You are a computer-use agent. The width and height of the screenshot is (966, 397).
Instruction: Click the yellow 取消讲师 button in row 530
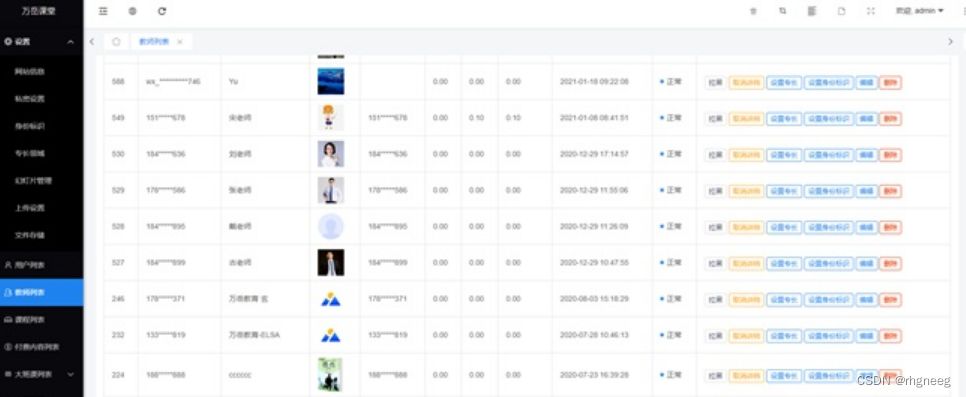[x=746, y=155]
